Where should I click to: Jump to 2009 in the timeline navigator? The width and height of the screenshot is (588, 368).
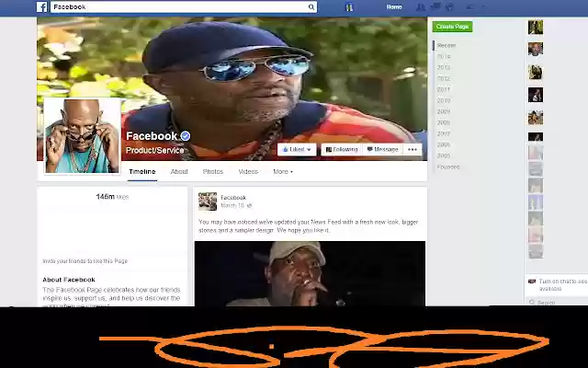coord(444,111)
